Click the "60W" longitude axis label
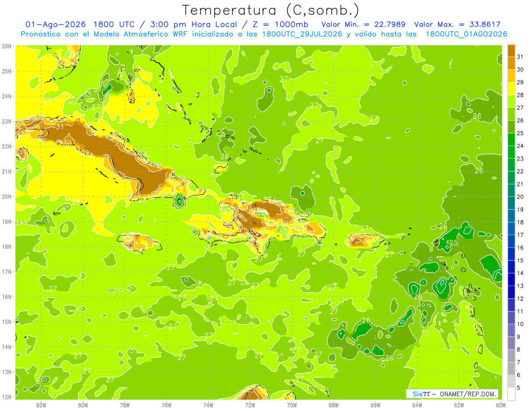The image size is (532, 411). (x=501, y=405)
